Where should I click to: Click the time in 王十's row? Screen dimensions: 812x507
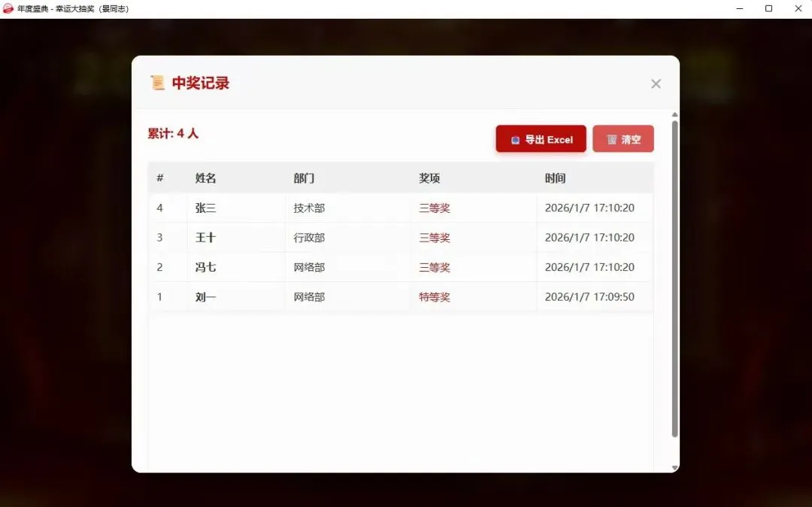pyautogui.click(x=589, y=237)
